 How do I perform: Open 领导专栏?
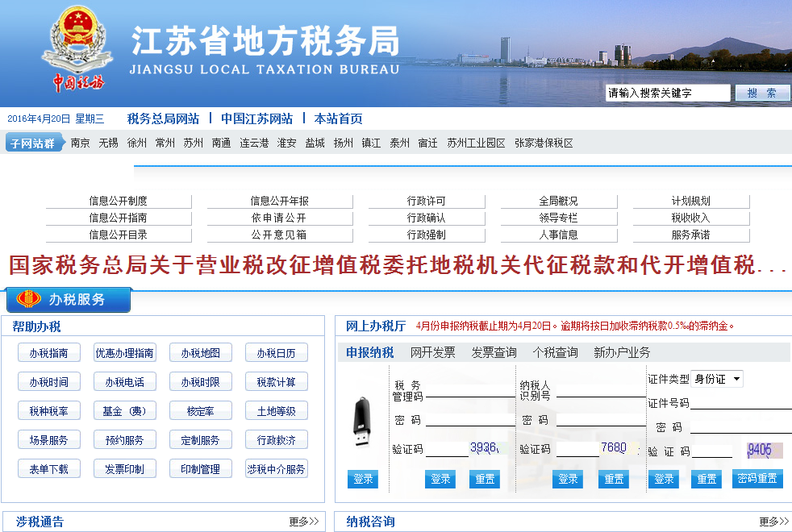(x=559, y=218)
